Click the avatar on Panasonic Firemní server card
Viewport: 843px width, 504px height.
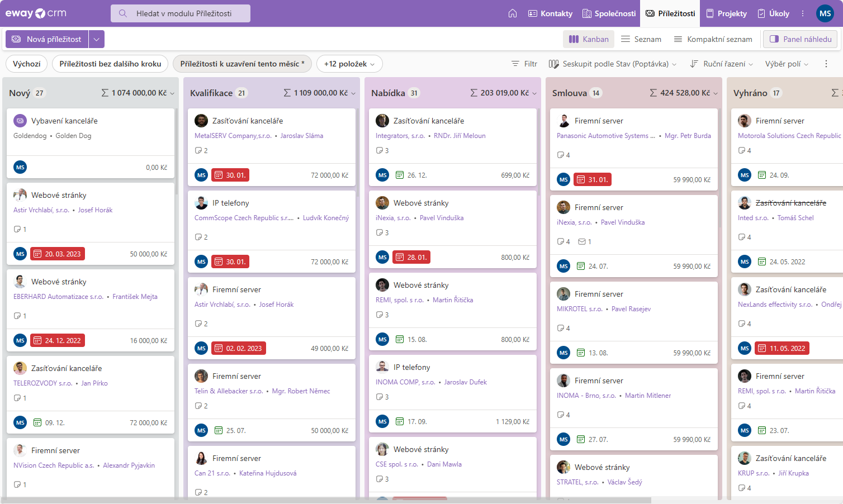(563, 121)
